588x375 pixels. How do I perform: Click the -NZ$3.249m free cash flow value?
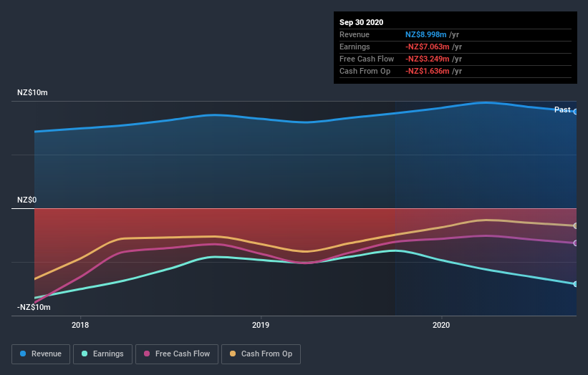click(427, 59)
